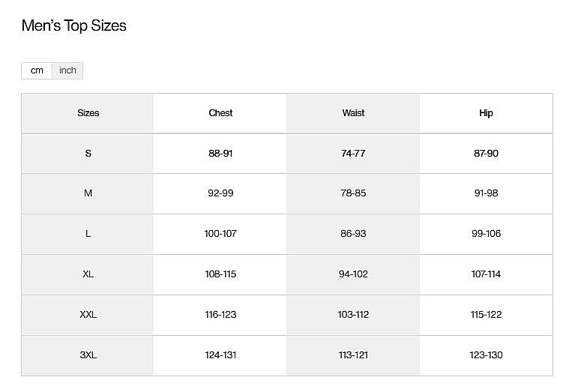The height and width of the screenshot is (392, 569).
Task: Click hip value 123-130 for size 3XL
Action: [x=486, y=355]
